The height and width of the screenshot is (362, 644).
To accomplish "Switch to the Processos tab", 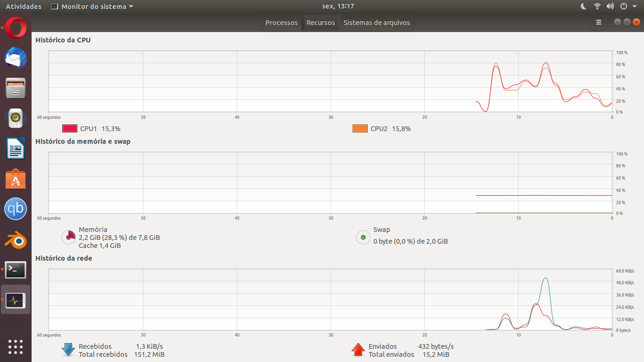I will click(x=281, y=23).
